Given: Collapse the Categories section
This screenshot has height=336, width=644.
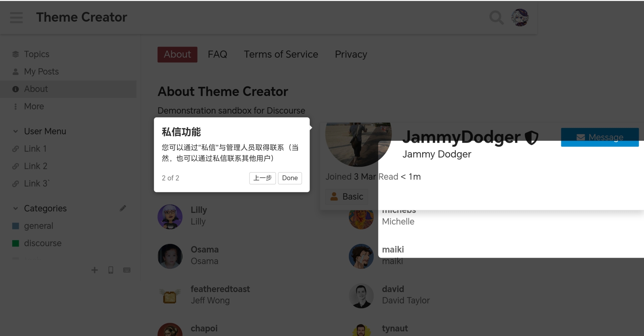Looking at the screenshot, I should click(x=16, y=208).
